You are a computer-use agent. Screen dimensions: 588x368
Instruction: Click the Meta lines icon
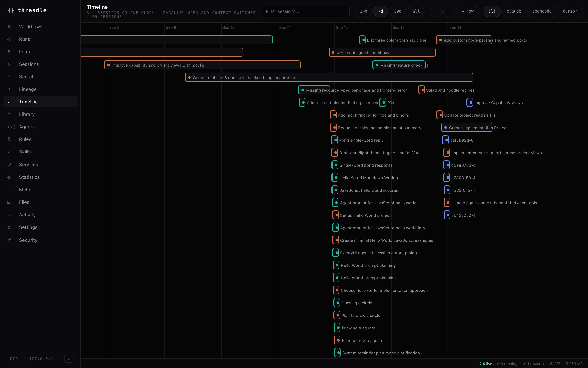click(x=9, y=190)
